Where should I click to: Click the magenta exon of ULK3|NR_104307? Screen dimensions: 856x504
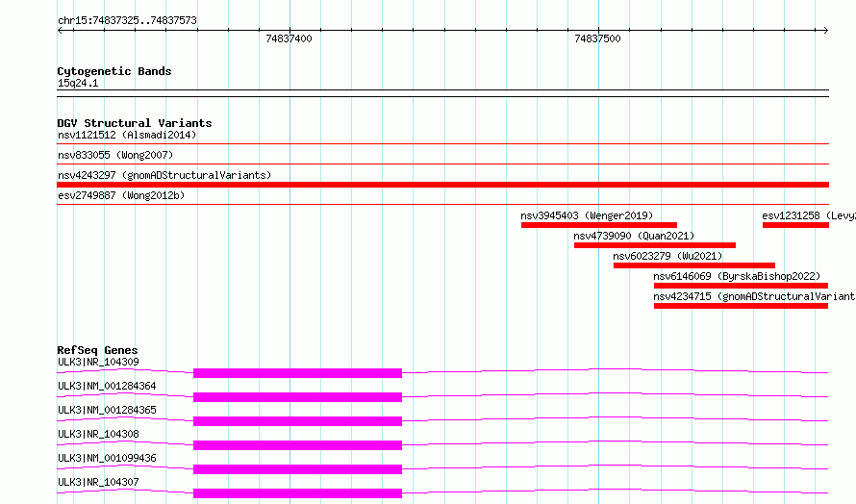[297, 493]
